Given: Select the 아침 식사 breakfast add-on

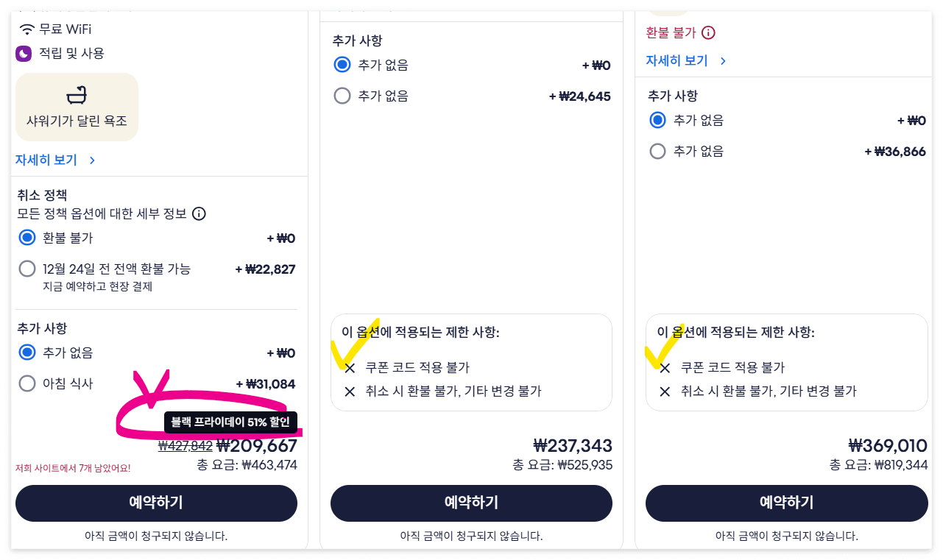Looking at the screenshot, I should (27, 383).
